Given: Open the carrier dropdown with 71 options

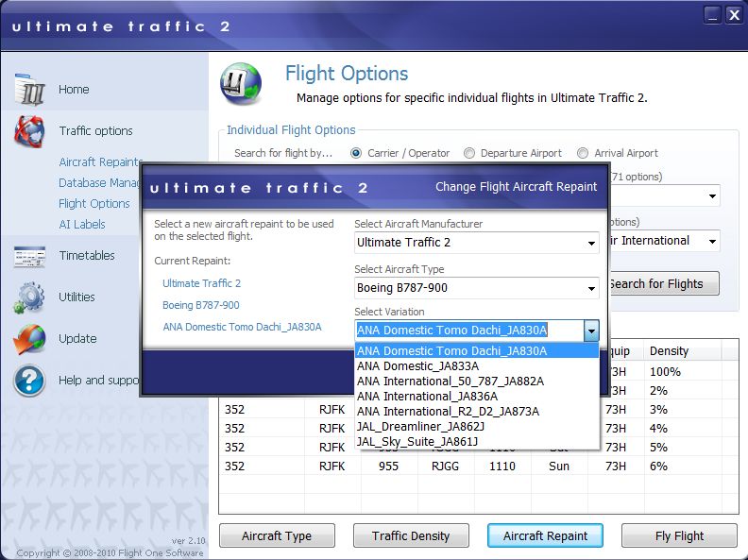Looking at the screenshot, I should click(x=712, y=196).
